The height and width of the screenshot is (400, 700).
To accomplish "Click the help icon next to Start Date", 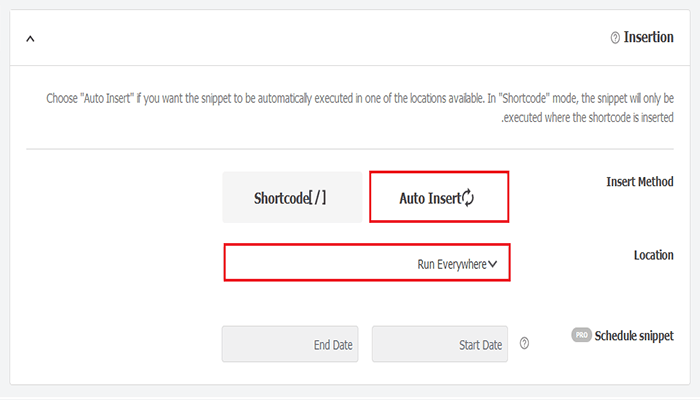I will [x=524, y=344].
